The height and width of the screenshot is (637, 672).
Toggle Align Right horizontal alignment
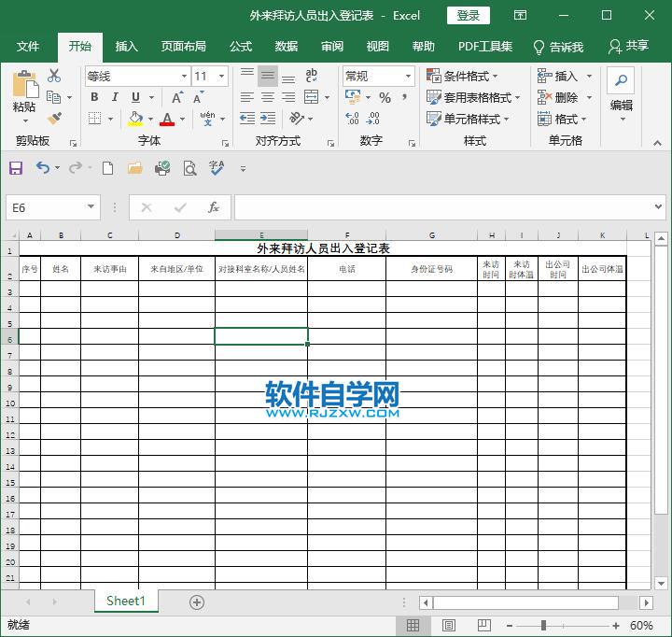(x=288, y=97)
